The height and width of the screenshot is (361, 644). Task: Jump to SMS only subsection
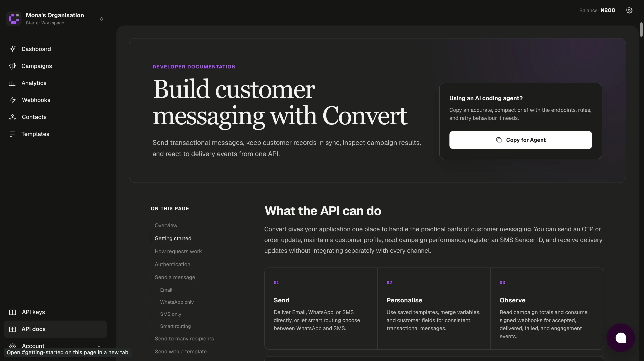(170, 314)
